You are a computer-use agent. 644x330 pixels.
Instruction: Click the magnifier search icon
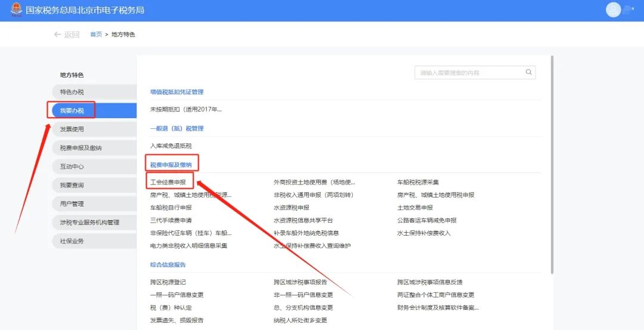tap(528, 72)
